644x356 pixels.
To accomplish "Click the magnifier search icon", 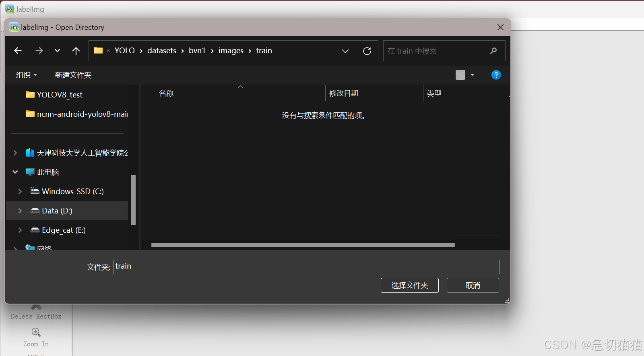I will [x=493, y=51].
